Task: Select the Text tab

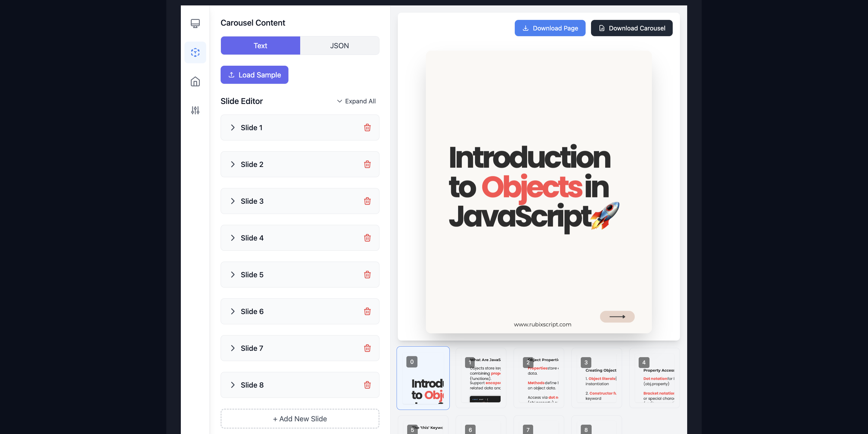Action: pos(260,46)
